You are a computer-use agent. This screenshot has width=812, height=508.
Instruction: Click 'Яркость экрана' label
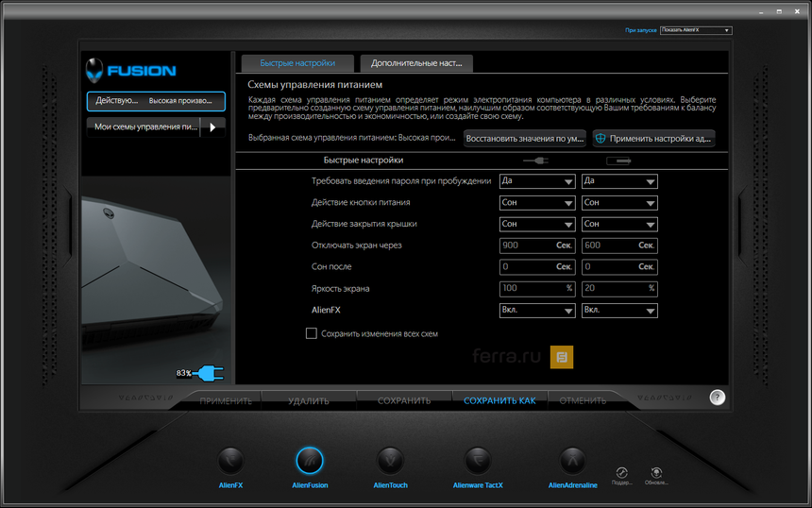click(340, 288)
